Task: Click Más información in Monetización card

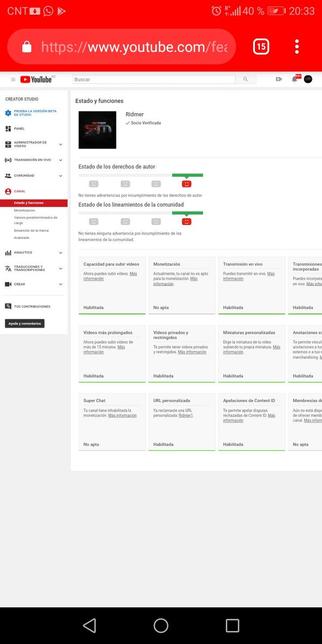Action: 175,281
